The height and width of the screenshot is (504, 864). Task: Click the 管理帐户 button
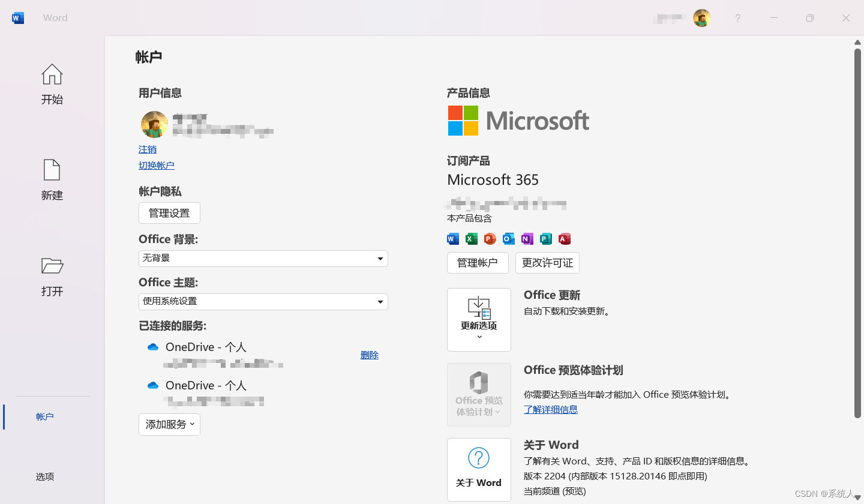pos(478,263)
